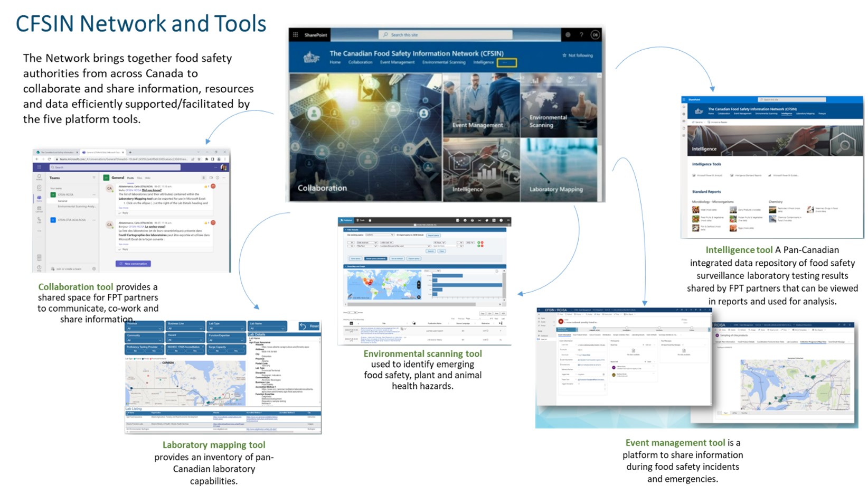The height and width of the screenshot is (503, 868).
Task: Open the SharePoint help question mark icon
Action: tap(581, 35)
